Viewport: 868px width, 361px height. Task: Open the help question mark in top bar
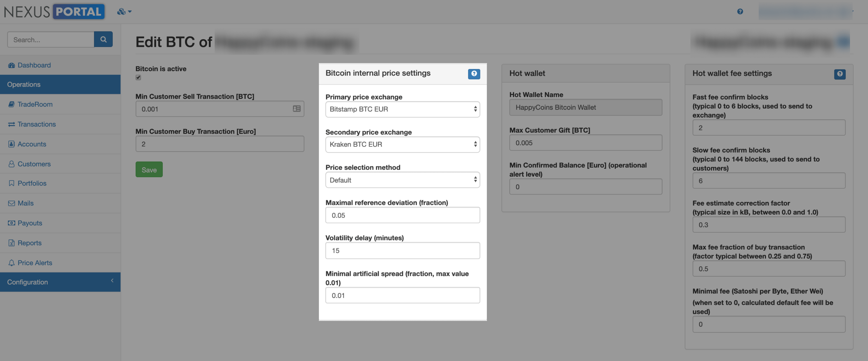point(741,11)
